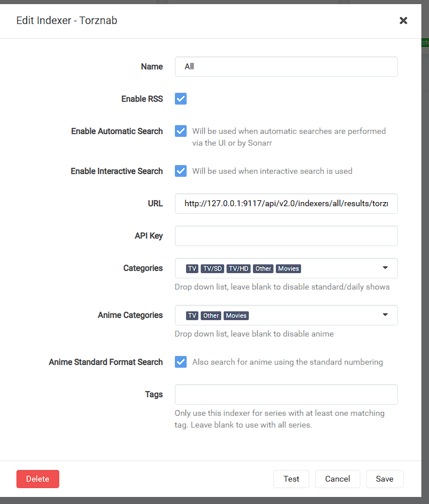
Task: Click the Movies tag in Categories
Action: [288, 268]
